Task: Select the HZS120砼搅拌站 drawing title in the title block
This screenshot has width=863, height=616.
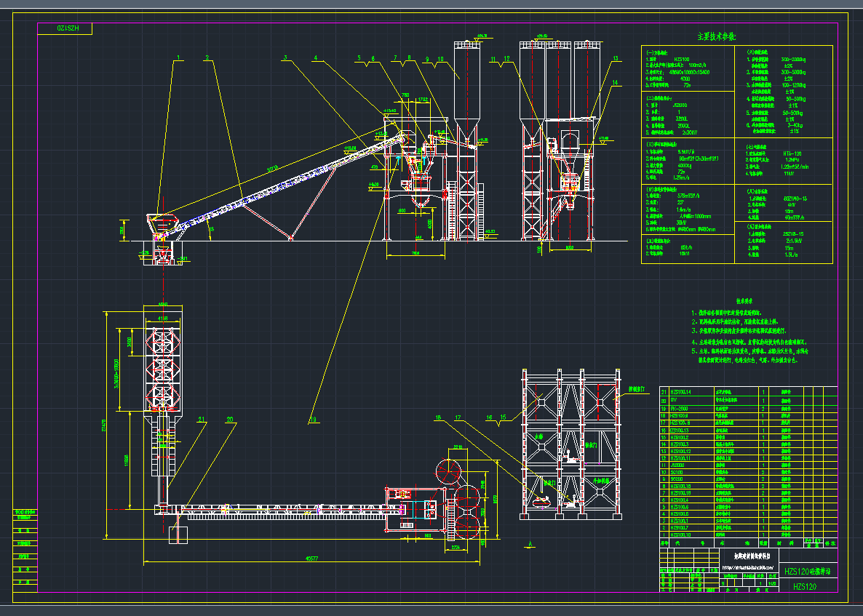Action: [808, 572]
